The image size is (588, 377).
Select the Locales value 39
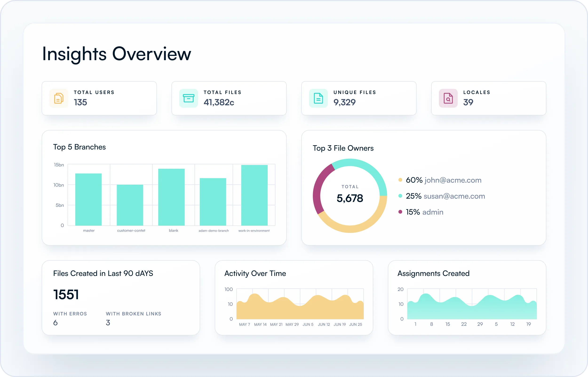pos(468,102)
